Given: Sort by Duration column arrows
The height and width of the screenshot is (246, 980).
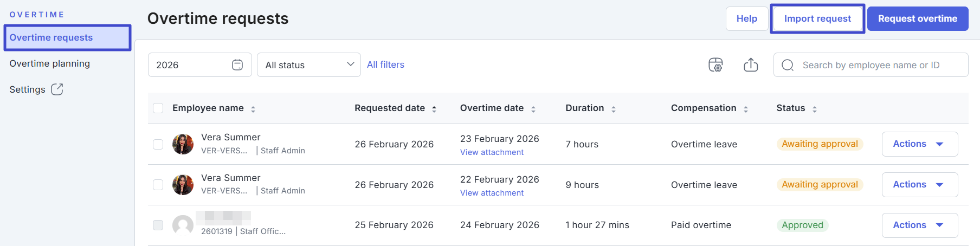Looking at the screenshot, I should click(x=614, y=109).
